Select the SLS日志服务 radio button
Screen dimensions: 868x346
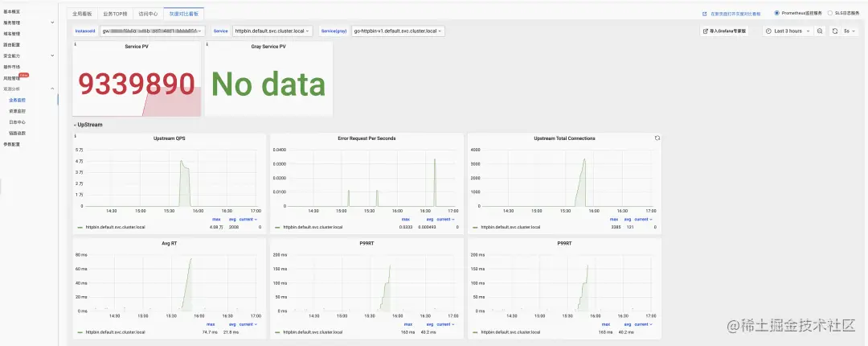pos(829,13)
